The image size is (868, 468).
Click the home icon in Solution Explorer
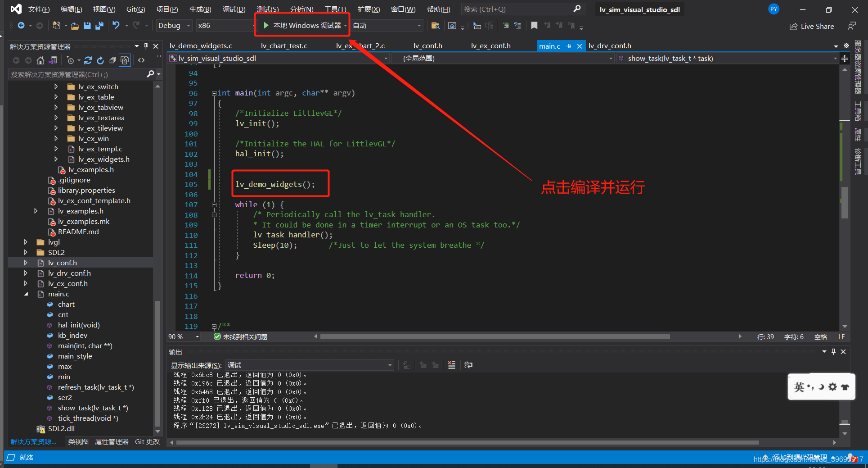click(40, 60)
